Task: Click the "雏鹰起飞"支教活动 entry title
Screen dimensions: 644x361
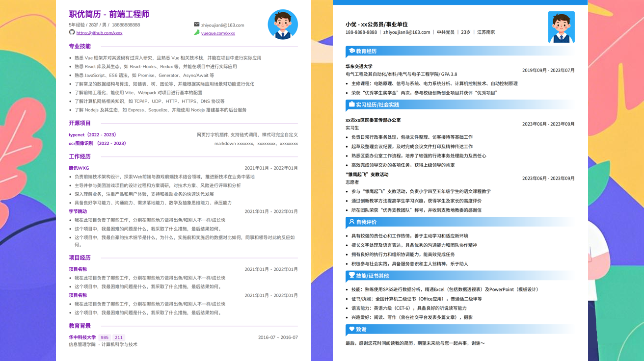Action: (367, 174)
